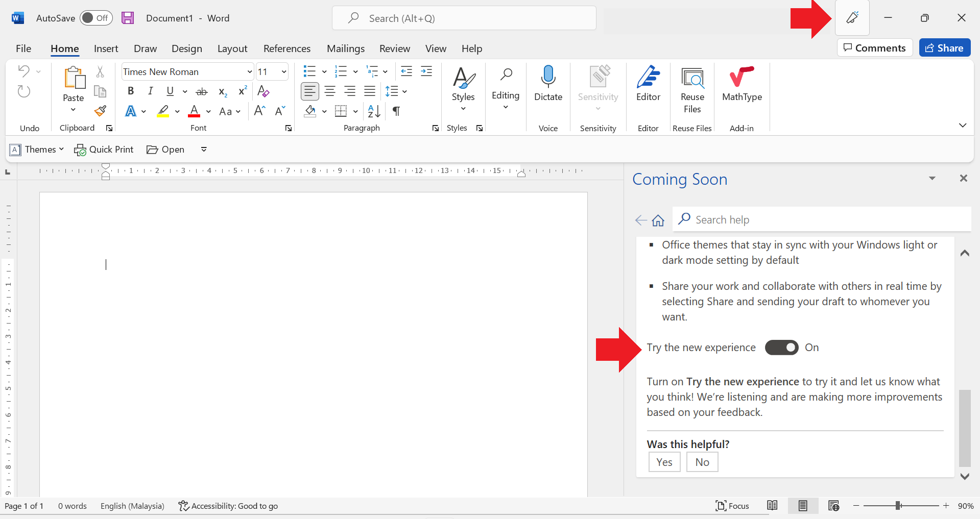The height and width of the screenshot is (519, 980).
Task: Toggle Bold formatting
Action: tap(131, 91)
